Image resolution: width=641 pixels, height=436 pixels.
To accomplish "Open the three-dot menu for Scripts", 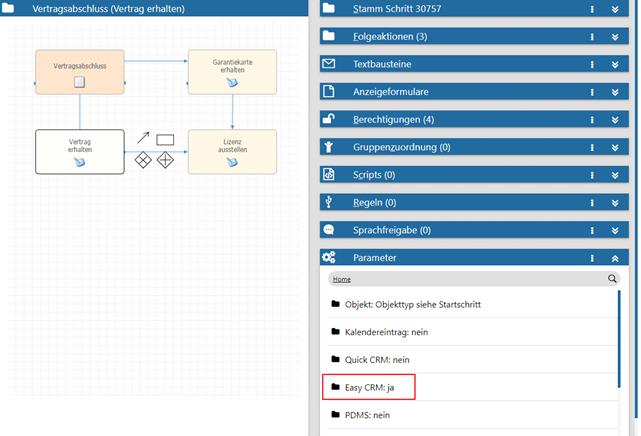I will point(592,175).
